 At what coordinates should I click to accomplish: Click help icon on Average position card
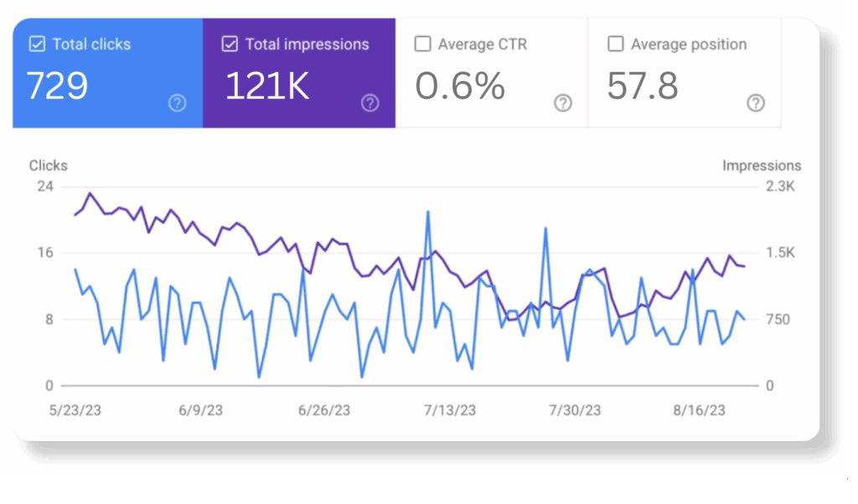coord(756,103)
